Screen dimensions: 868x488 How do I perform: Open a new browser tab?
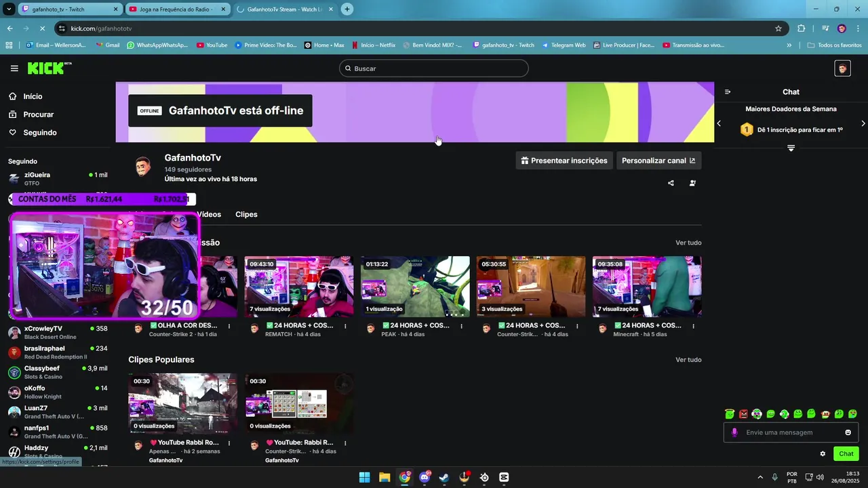click(x=347, y=9)
